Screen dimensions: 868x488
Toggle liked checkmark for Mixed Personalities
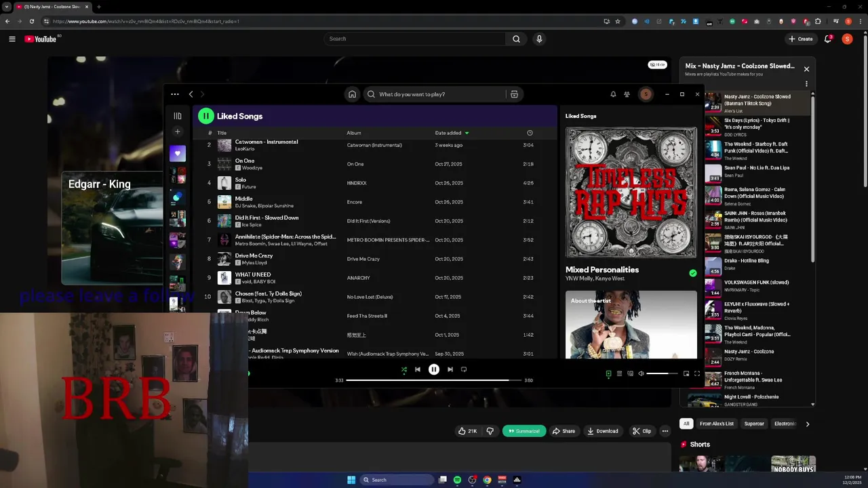[x=692, y=273]
